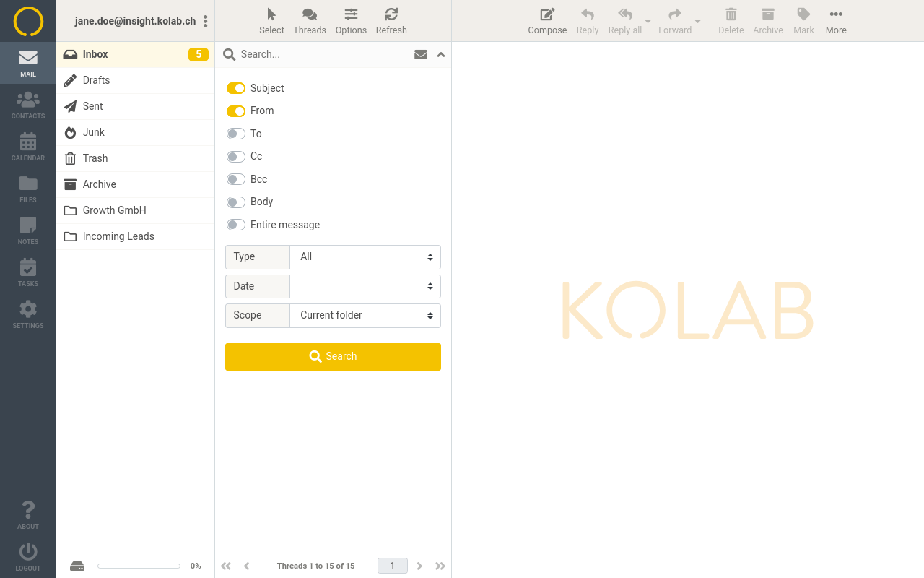
Task: Click the Logout power icon
Action: (x=28, y=557)
